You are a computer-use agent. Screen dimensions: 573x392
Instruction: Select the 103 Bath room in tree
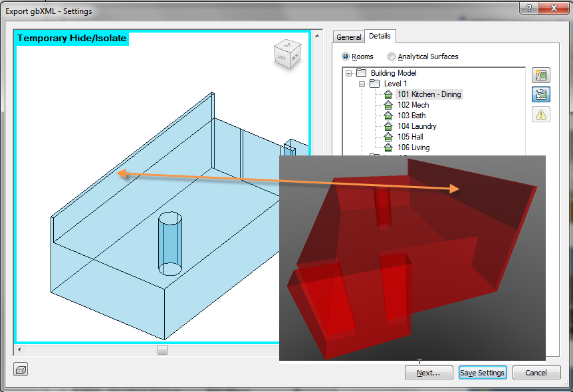click(x=411, y=116)
